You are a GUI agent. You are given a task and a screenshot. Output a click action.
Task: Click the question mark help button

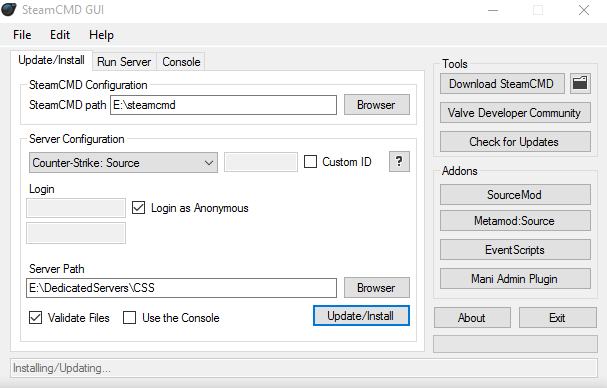pyautogui.click(x=399, y=161)
